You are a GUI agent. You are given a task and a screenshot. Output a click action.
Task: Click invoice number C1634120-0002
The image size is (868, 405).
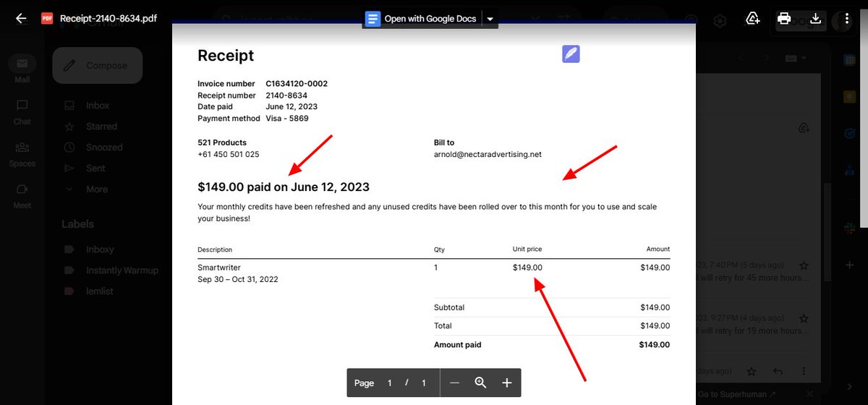[x=297, y=84]
